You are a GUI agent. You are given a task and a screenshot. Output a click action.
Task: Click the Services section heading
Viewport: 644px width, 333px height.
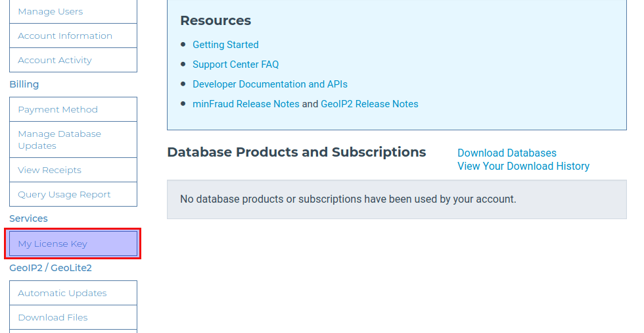click(x=28, y=218)
